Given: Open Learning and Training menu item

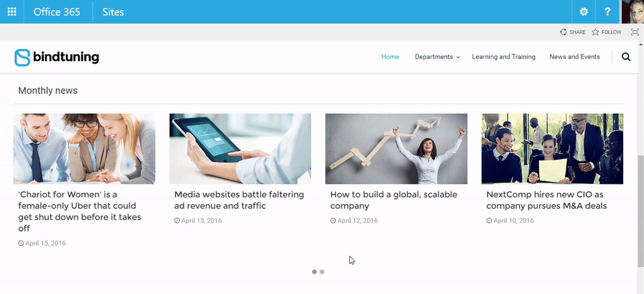Looking at the screenshot, I should point(504,57).
